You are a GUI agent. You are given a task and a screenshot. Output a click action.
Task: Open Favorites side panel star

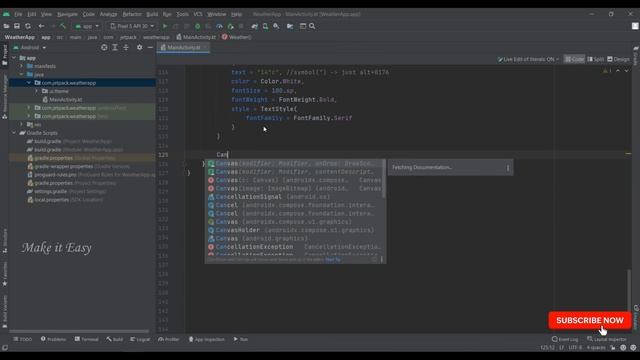point(4,273)
